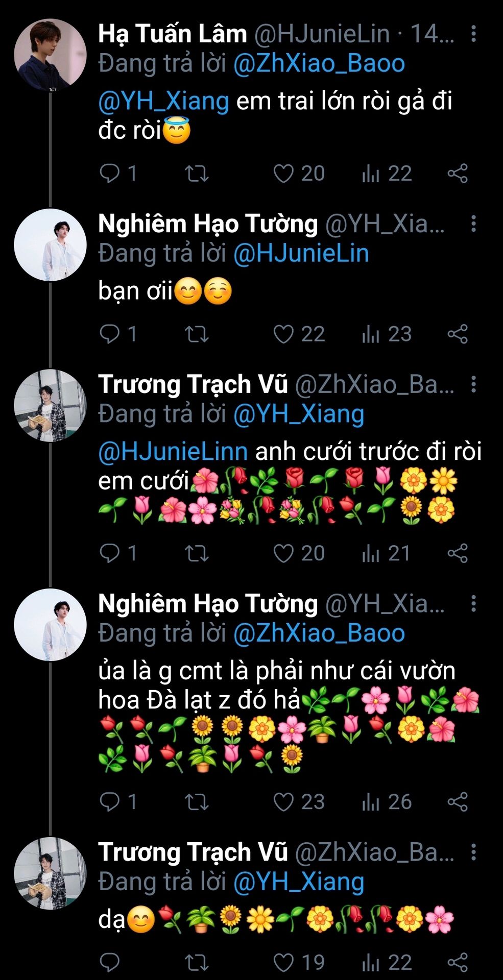The image size is (503, 980).
Task: Open Trương Trạch Vũ's profile name in last tweet
Action: [x=193, y=852]
